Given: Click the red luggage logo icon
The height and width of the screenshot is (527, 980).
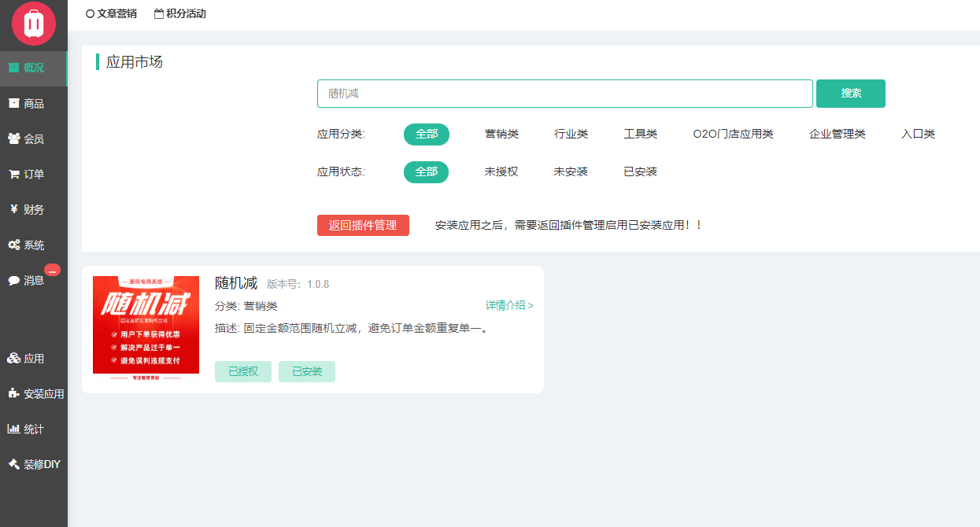Looking at the screenshot, I should (33, 24).
